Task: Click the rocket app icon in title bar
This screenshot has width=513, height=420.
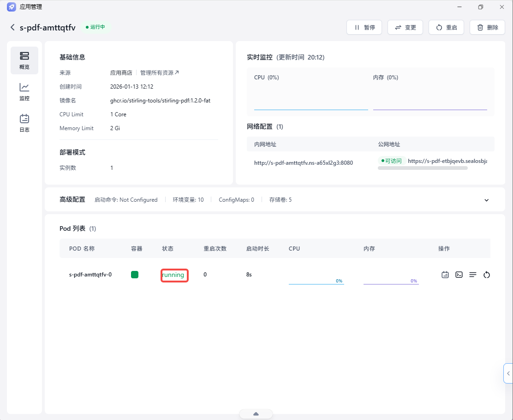Action: (12, 7)
